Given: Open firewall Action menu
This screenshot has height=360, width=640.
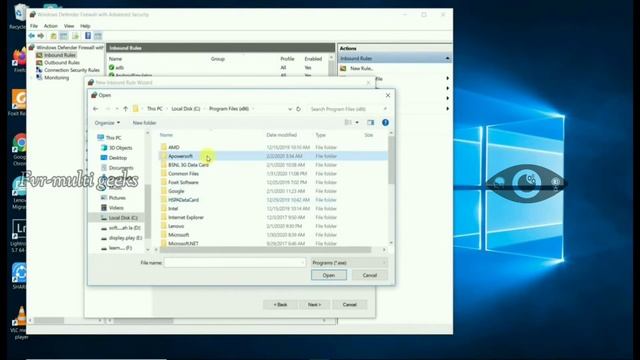Looking at the screenshot, I should (x=51, y=26).
